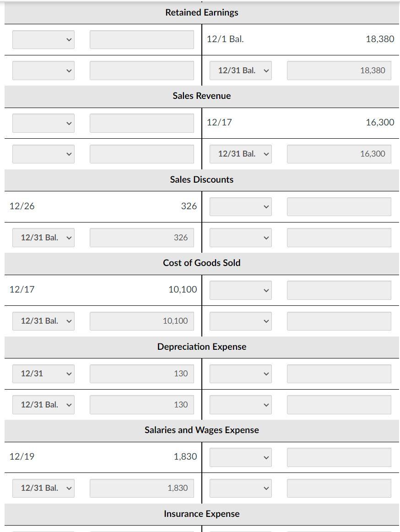Click the 130 Depreciation Expense amount field

coord(142,373)
